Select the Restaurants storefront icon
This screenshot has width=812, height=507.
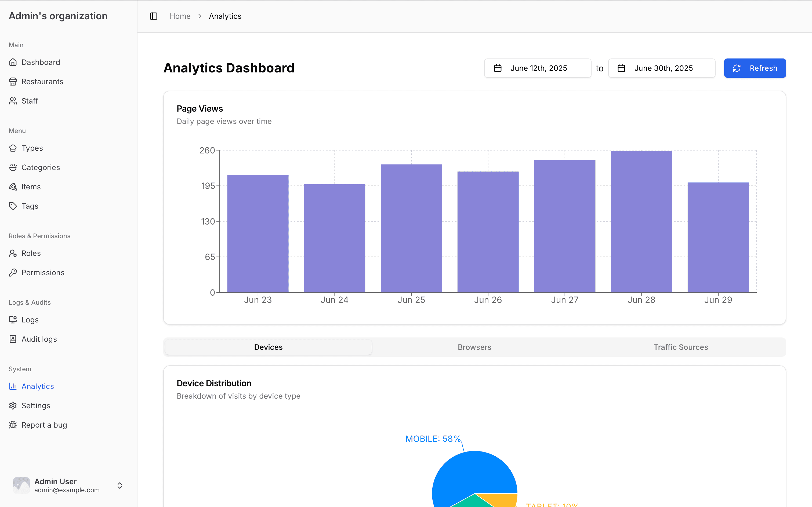13,82
